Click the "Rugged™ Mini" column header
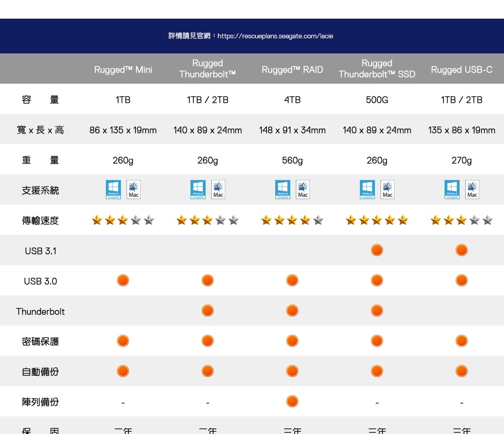The image size is (504, 434). pos(123,70)
